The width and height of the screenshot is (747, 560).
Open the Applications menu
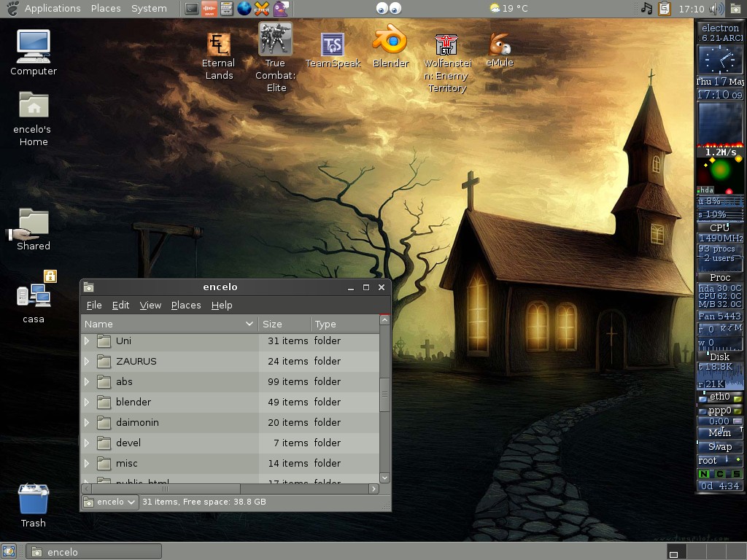click(x=53, y=8)
